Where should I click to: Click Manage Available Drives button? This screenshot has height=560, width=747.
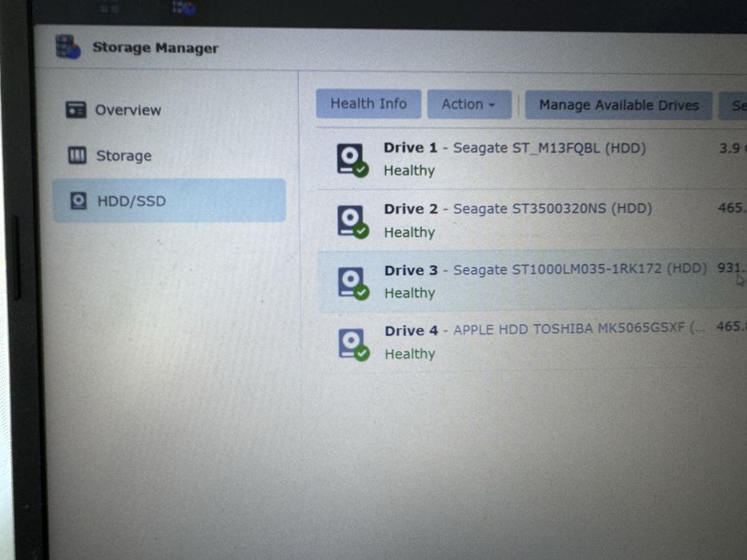618,105
